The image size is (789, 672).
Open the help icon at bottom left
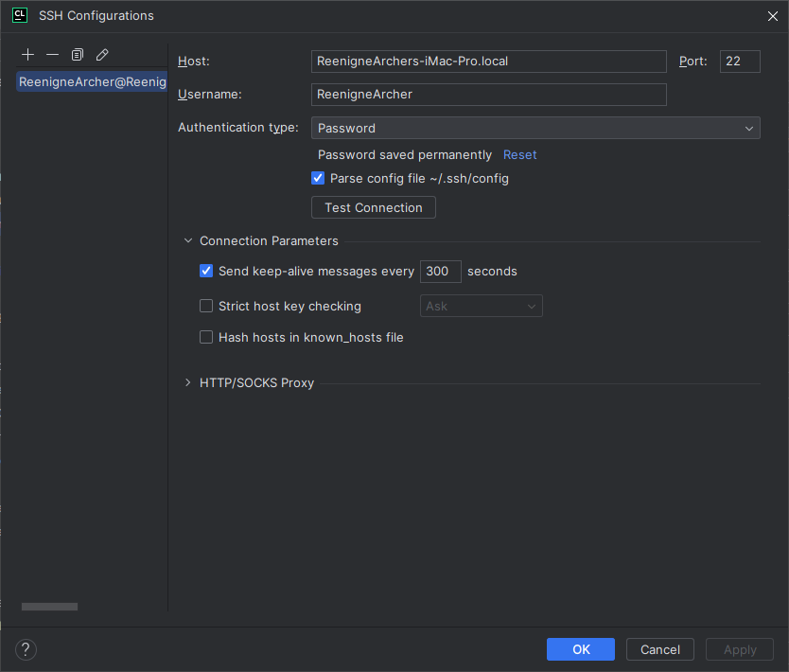26,649
